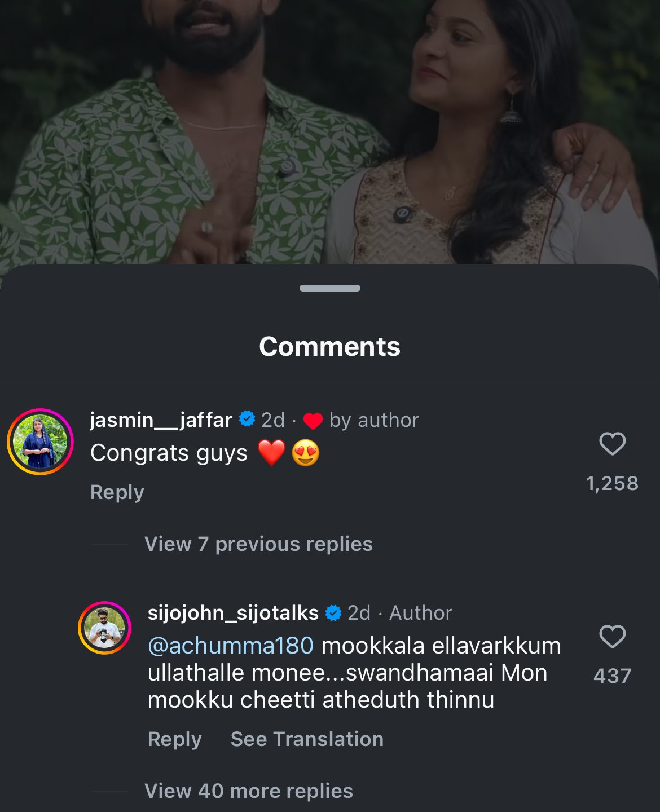Like jasmin__jaffar's Congrats guys comment
The height and width of the screenshot is (812, 660).
612,444
